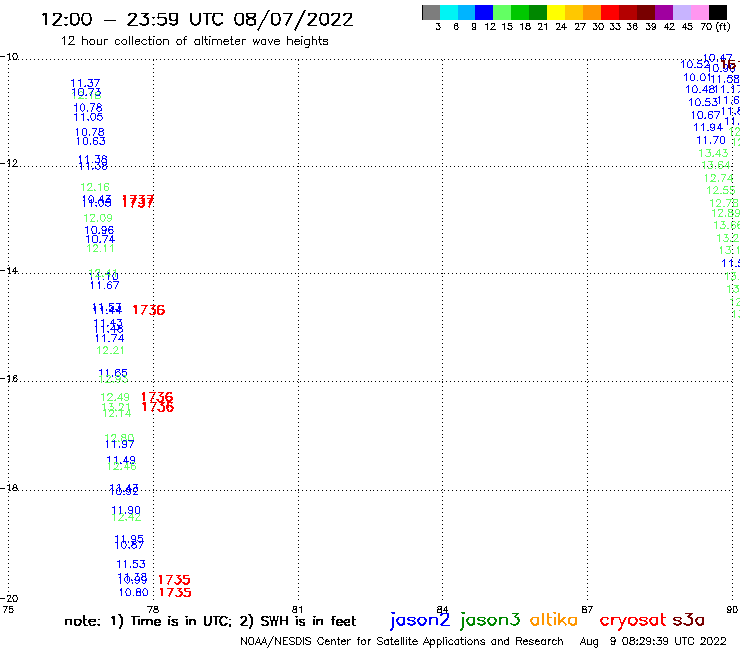This screenshot has height=650, width=740.
Task: Select the green reading 12.55
Action: (x=721, y=190)
